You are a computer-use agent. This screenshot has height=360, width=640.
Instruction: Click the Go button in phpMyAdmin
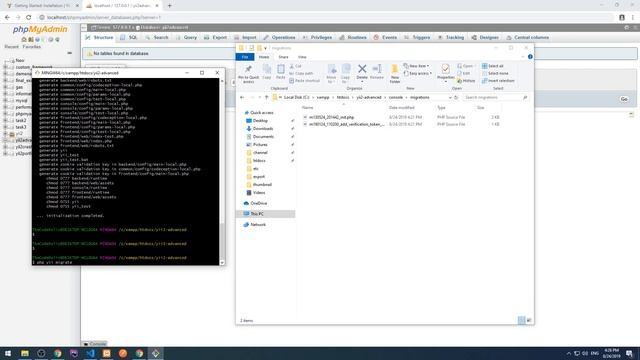(624, 99)
